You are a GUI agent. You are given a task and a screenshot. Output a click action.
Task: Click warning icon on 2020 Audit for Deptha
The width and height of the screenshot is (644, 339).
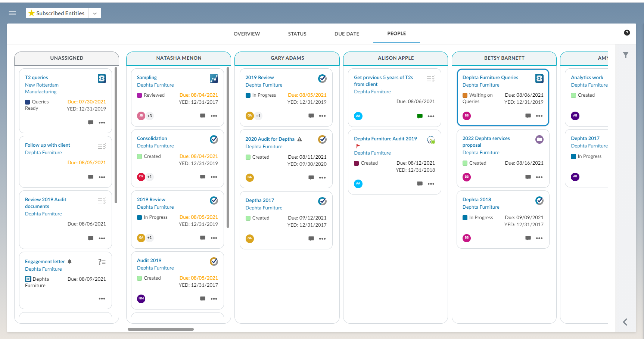(x=299, y=139)
